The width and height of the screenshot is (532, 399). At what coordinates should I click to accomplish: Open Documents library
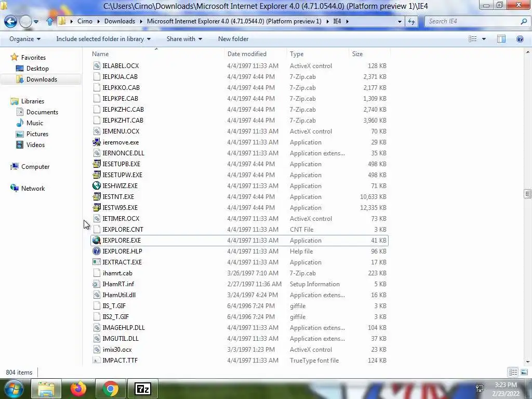tap(42, 112)
